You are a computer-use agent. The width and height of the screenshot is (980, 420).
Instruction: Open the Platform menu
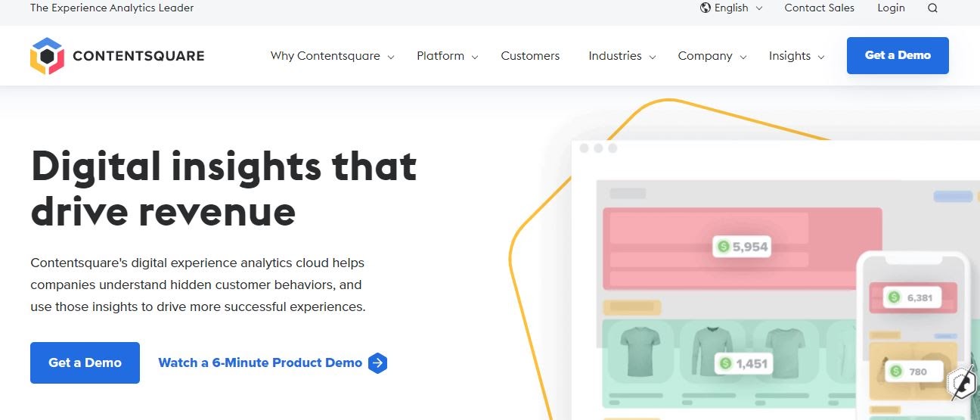(440, 56)
